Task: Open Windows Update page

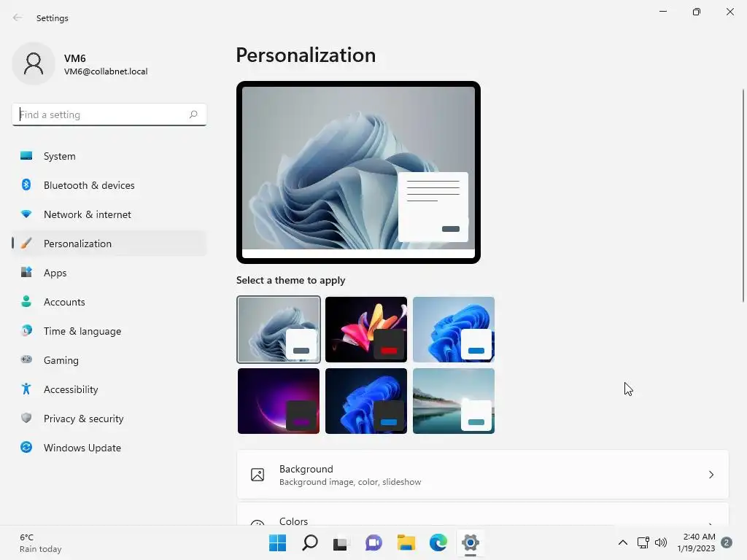Action: coord(109,447)
